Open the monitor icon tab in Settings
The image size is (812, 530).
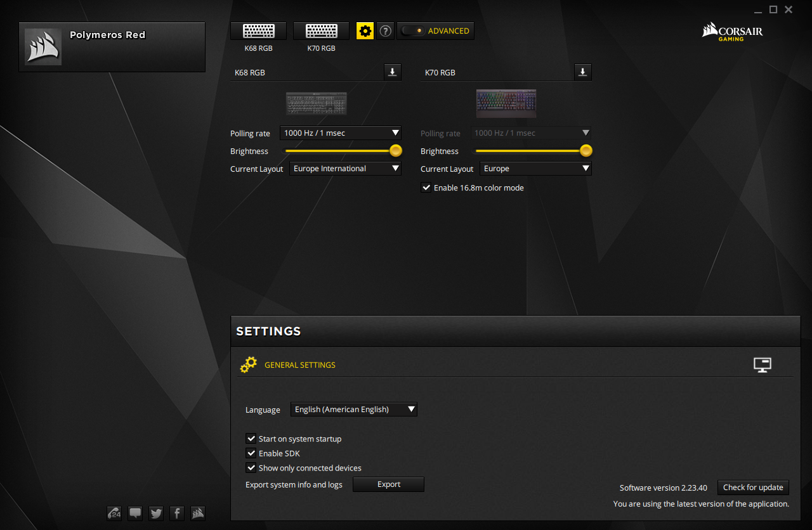[762, 365]
